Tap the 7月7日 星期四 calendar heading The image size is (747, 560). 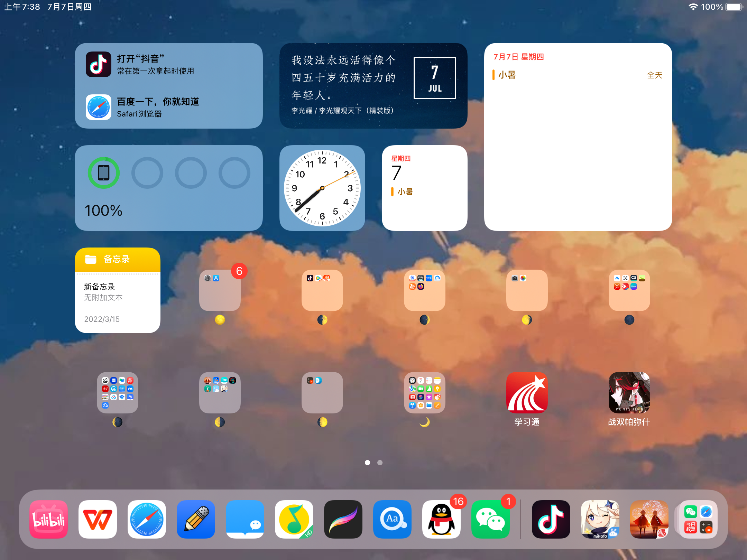(x=518, y=57)
